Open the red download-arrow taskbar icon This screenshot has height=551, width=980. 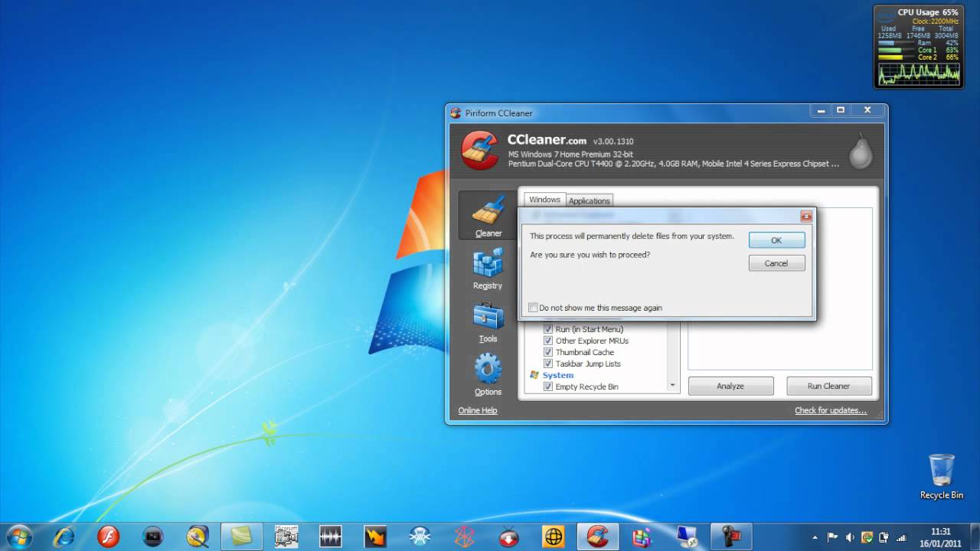[x=509, y=536]
